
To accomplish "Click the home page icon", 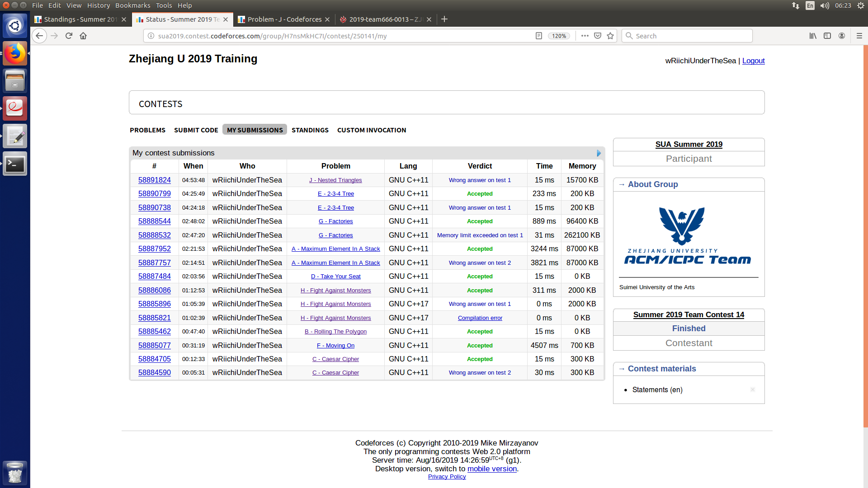I will coord(83,36).
